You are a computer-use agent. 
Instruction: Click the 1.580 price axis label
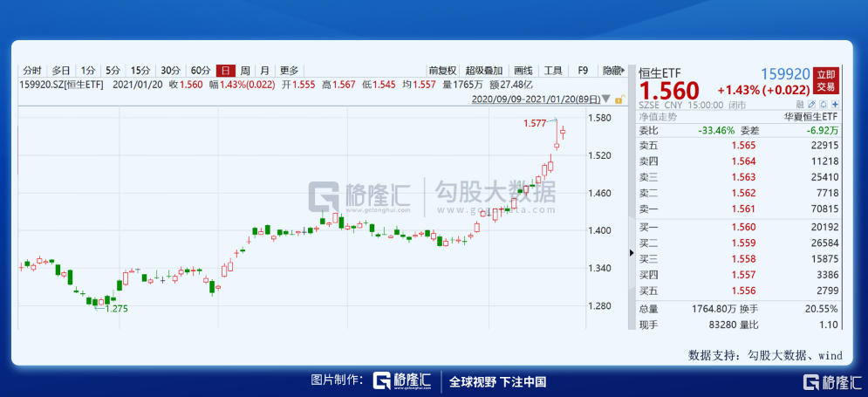599,118
